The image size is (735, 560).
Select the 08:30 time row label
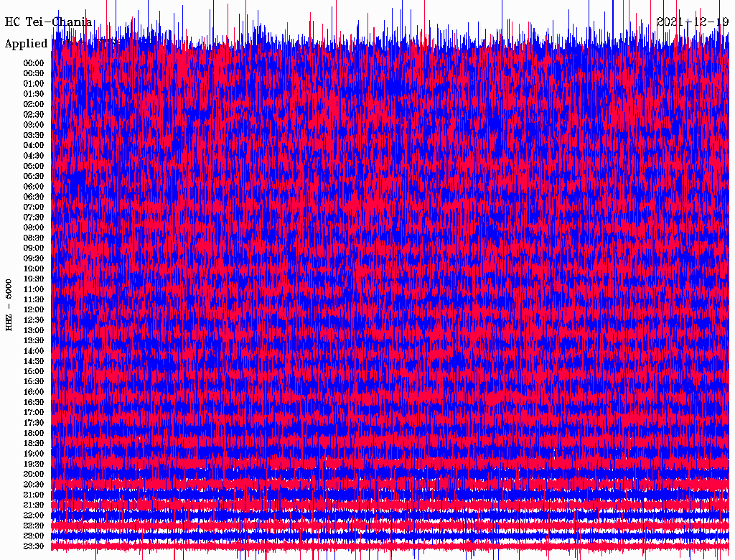(34, 238)
